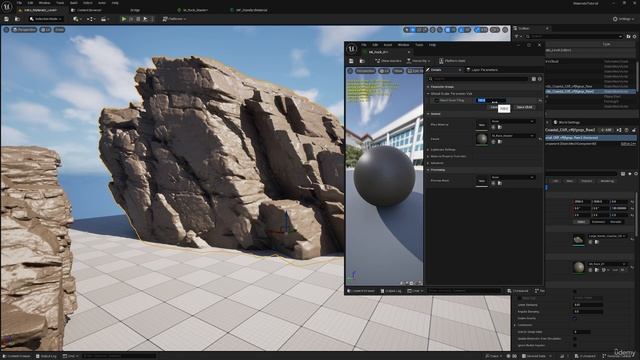Image resolution: width=640 pixels, height=360 pixels.
Task: Browse to the Static Mesh asset in the Details panel
Action: (x=596, y=242)
